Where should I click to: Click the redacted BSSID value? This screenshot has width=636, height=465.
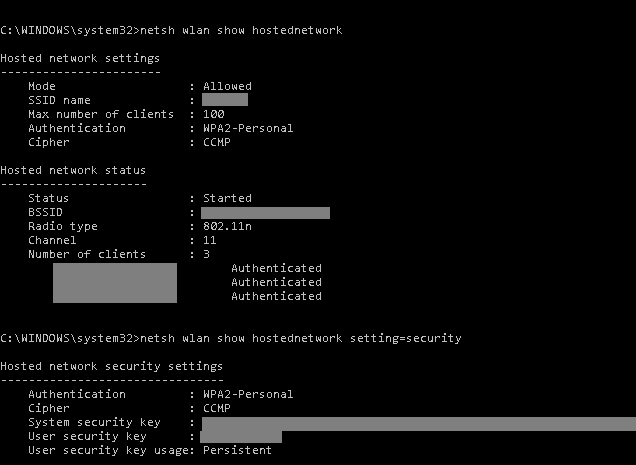[x=265, y=212]
